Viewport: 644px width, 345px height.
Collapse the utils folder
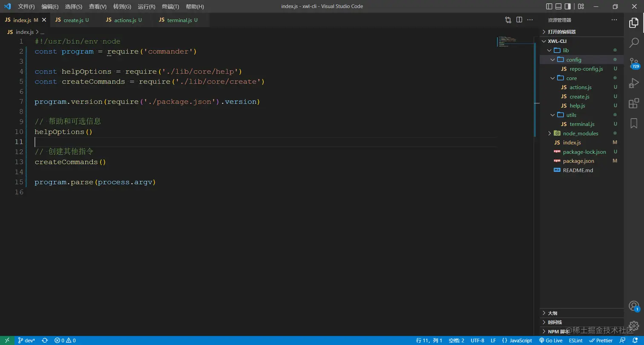[x=581, y=115]
